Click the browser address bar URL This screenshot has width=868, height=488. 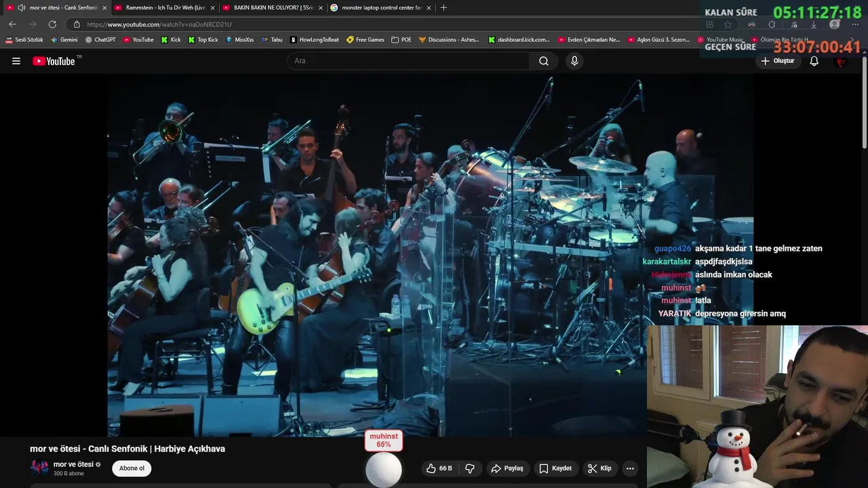coord(159,24)
